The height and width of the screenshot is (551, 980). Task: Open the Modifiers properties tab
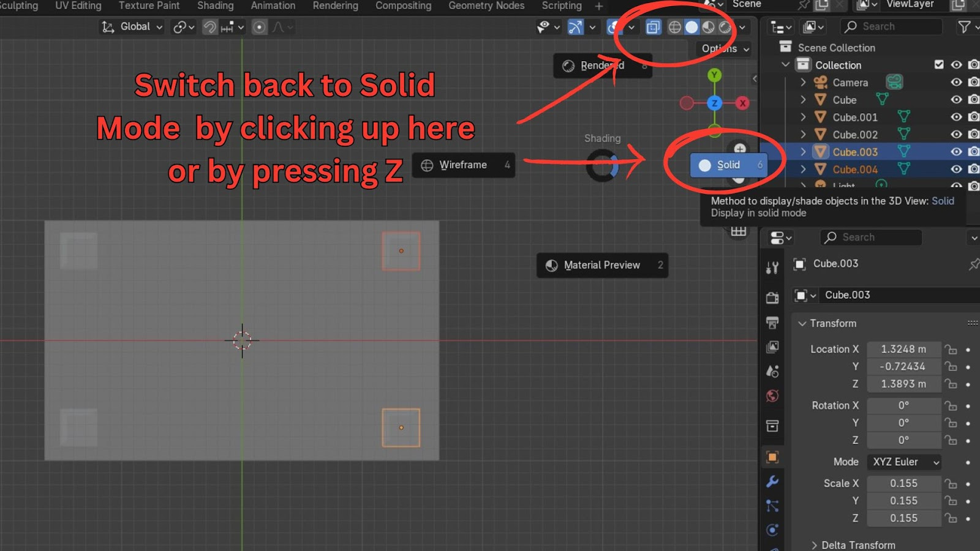[772, 481]
